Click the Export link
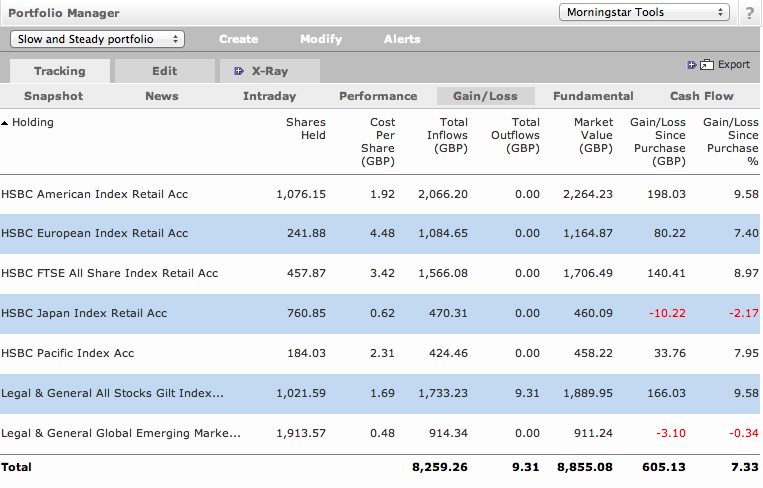 coord(734,64)
